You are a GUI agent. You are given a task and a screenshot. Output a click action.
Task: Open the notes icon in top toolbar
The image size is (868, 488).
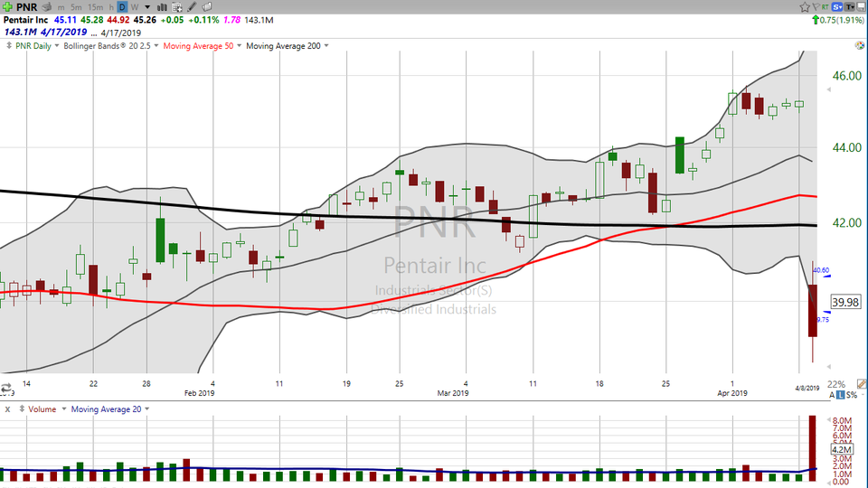pos(206,7)
